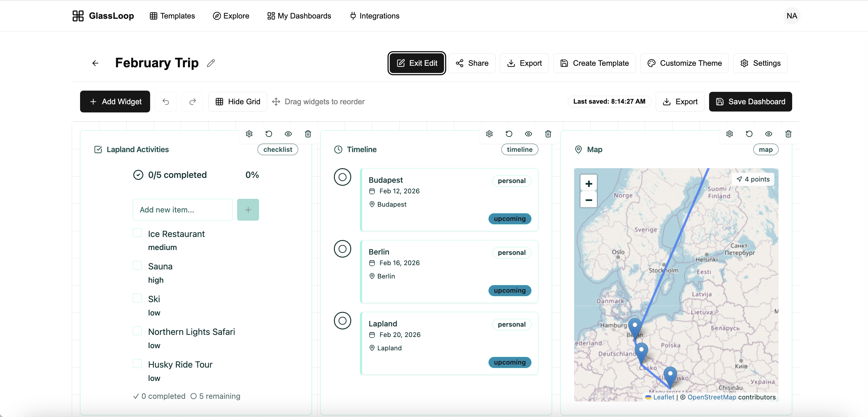Edit dashboard title with pencil icon
This screenshot has width=868, height=417.
pos(211,63)
